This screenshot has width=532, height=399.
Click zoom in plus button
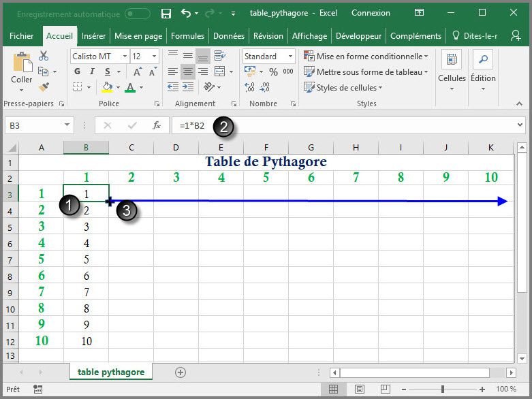point(482,389)
